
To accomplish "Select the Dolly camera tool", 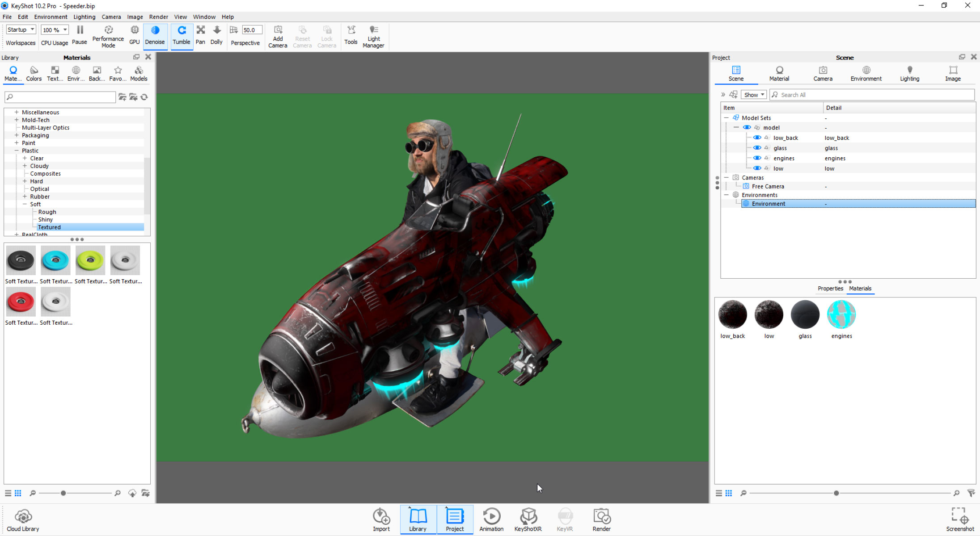I will [x=216, y=35].
